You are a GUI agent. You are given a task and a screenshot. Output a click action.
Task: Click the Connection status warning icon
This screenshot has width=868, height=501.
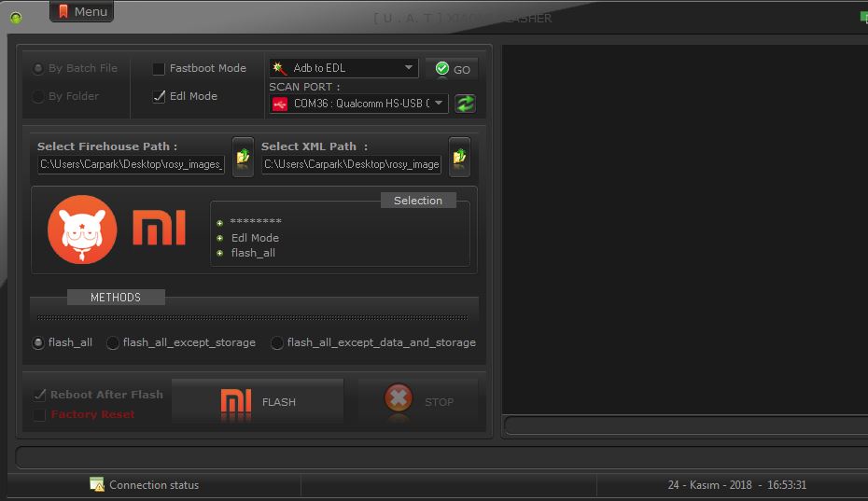[97, 484]
